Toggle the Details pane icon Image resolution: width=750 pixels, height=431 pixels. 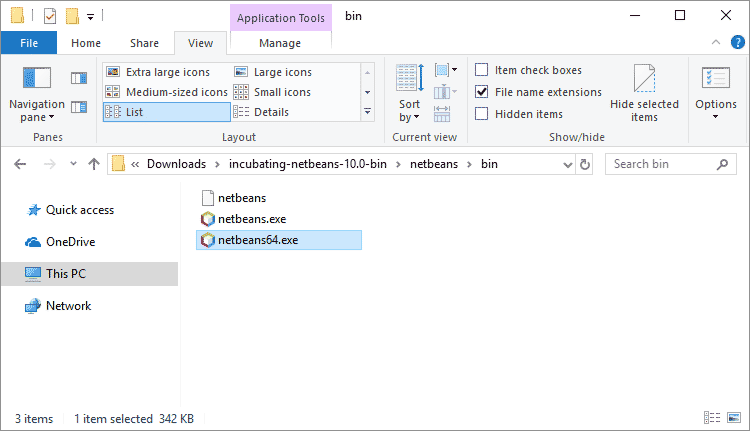coord(79,106)
